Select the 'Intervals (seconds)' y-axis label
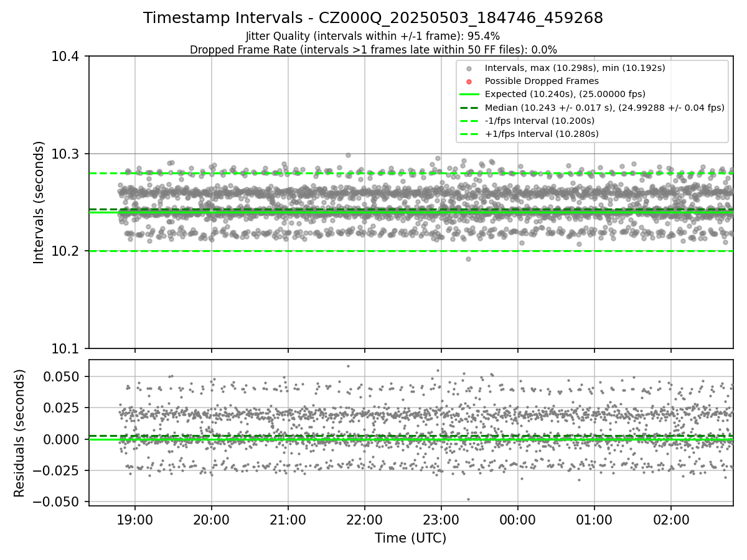The image size is (747, 560). pos(39,202)
